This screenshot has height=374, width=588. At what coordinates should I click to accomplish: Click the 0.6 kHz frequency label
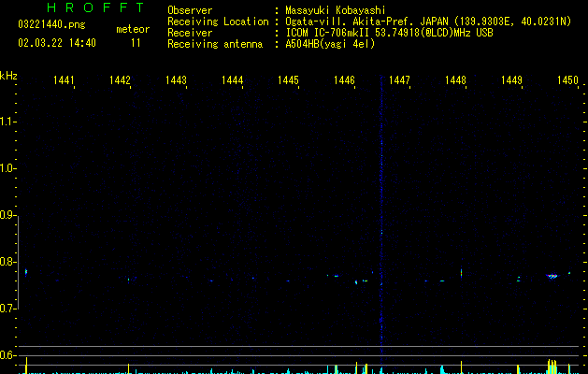[7, 355]
